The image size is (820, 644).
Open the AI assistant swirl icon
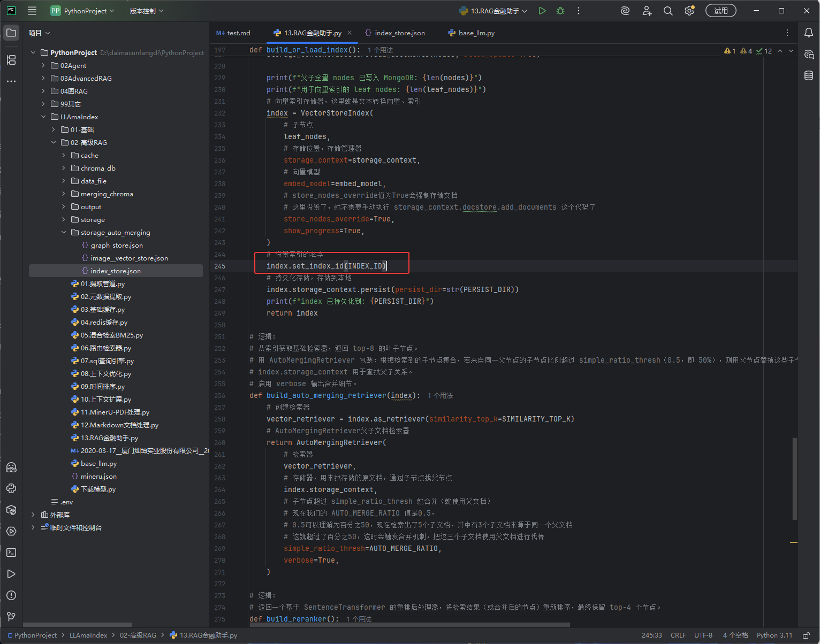click(x=625, y=11)
